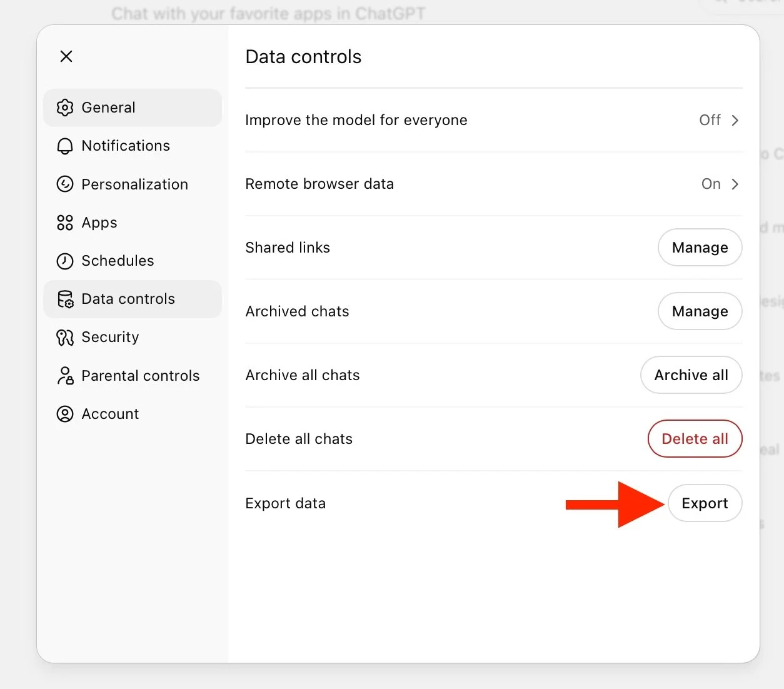Switch to the Notifications settings tab

click(x=126, y=146)
